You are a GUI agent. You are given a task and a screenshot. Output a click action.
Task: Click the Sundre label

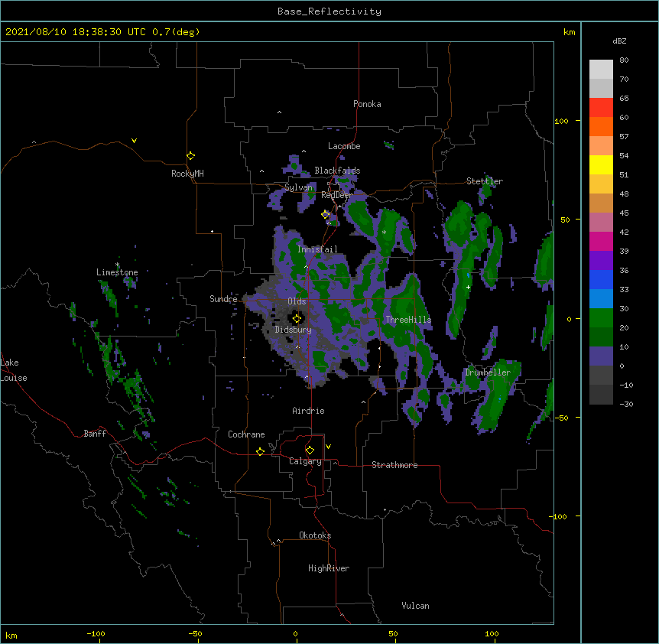223,299
